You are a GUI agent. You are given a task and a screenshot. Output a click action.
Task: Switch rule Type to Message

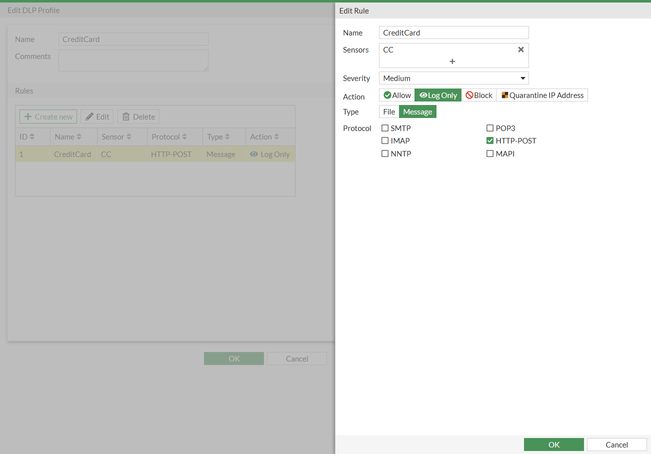[x=418, y=112]
